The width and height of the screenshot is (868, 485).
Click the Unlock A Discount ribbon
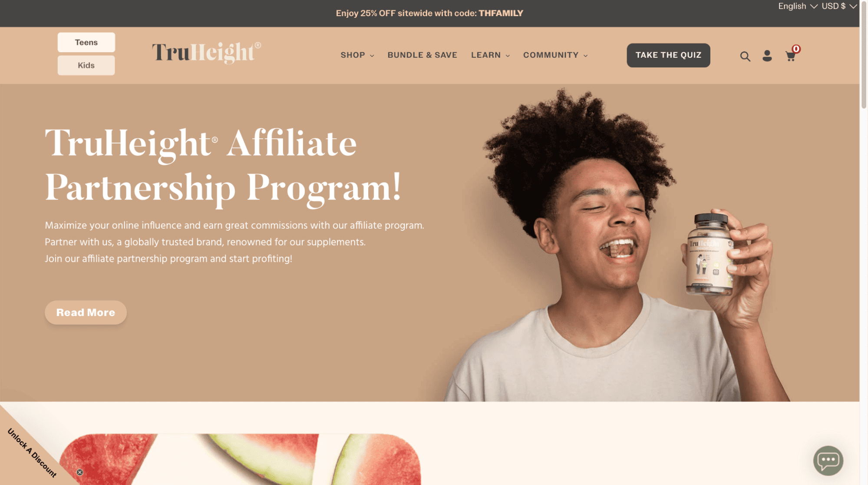(32, 453)
